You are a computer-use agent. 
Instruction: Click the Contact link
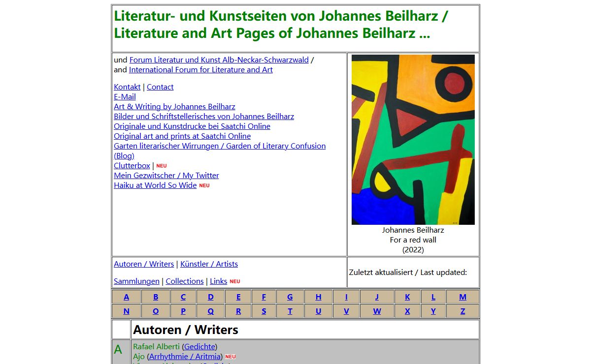pyautogui.click(x=160, y=87)
